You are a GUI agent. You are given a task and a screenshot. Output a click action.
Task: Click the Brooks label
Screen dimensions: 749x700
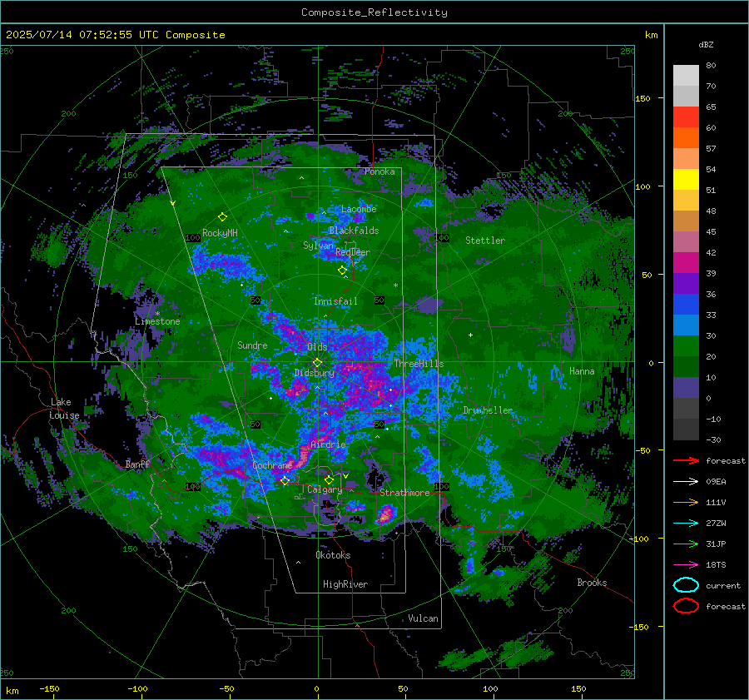pos(592,583)
